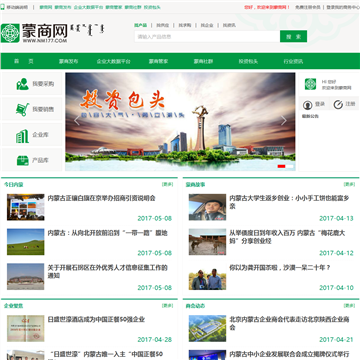Open the 企业库 building icon
360x360 pixels.
point(22,136)
